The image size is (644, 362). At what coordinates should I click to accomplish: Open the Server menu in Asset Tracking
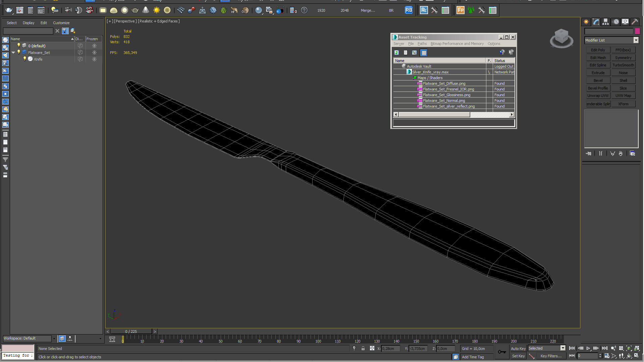[x=399, y=44]
